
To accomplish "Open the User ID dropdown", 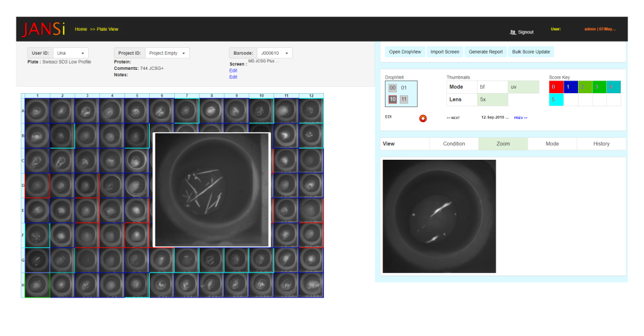I will 70,53.
